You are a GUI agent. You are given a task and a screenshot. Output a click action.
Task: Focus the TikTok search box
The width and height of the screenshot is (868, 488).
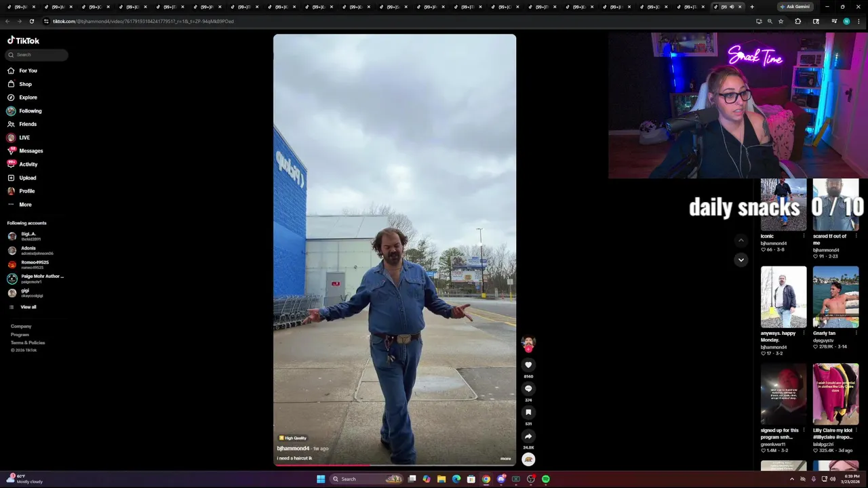tap(37, 55)
